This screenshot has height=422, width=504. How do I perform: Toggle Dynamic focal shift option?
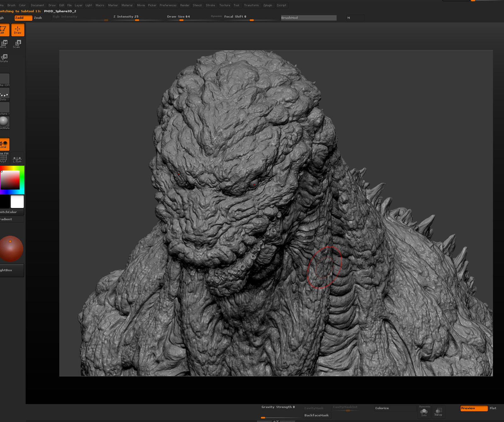click(216, 16)
